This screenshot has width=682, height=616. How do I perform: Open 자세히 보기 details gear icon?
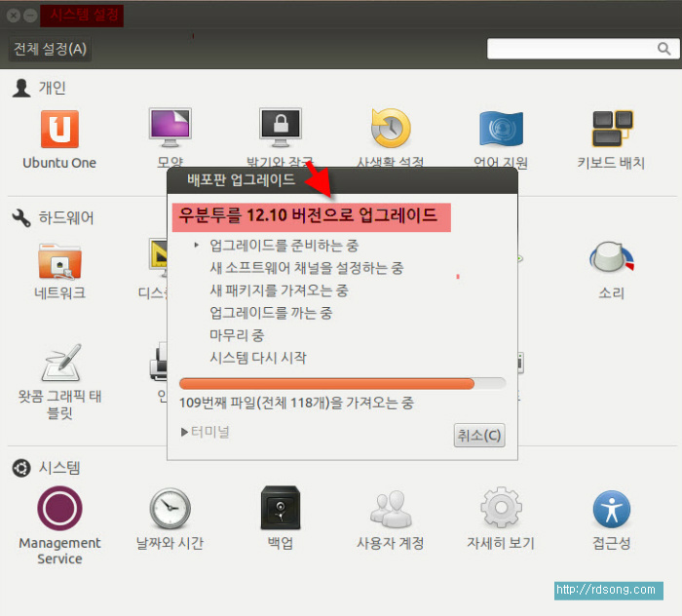tap(501, 510)
